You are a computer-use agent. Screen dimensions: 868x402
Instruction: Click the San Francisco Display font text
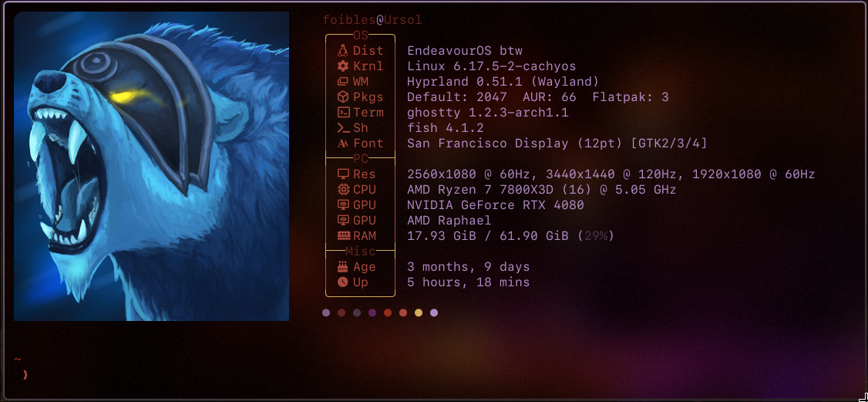point(557,144)
